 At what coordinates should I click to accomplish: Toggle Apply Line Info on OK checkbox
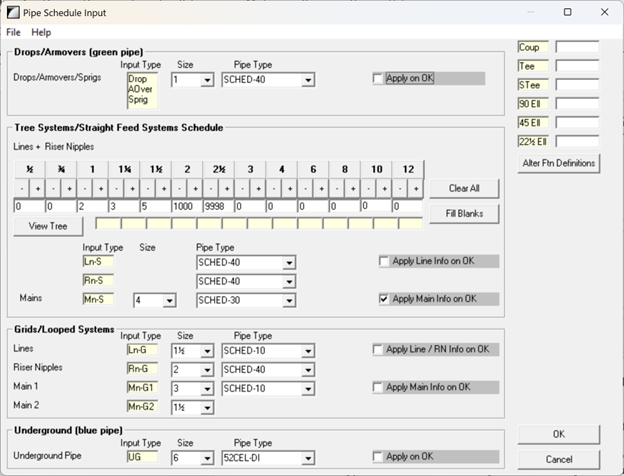386,261
